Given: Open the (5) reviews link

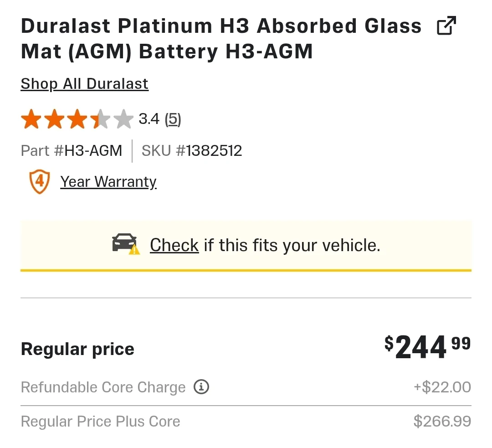Looking at the screenshot, I should (173, 119).
